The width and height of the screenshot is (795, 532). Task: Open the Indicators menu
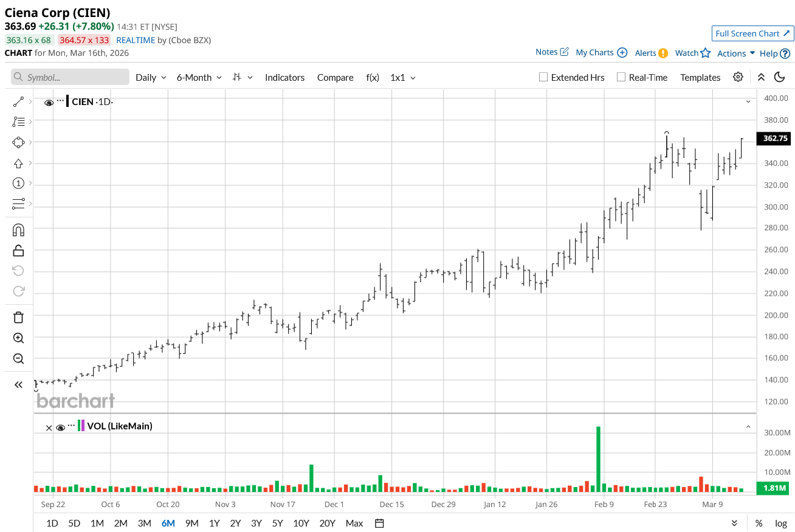(x=284, y=77)
